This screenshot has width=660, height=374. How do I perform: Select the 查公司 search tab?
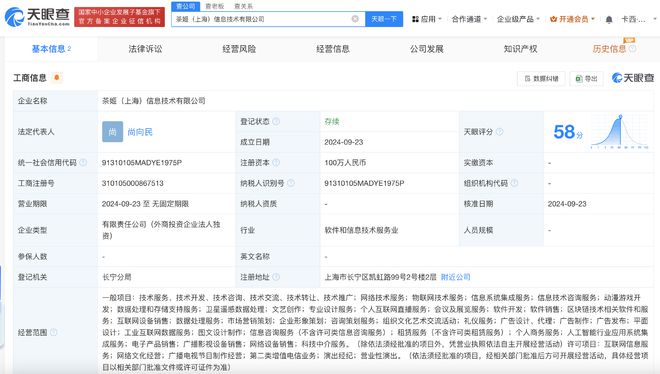tap(185, 6)
